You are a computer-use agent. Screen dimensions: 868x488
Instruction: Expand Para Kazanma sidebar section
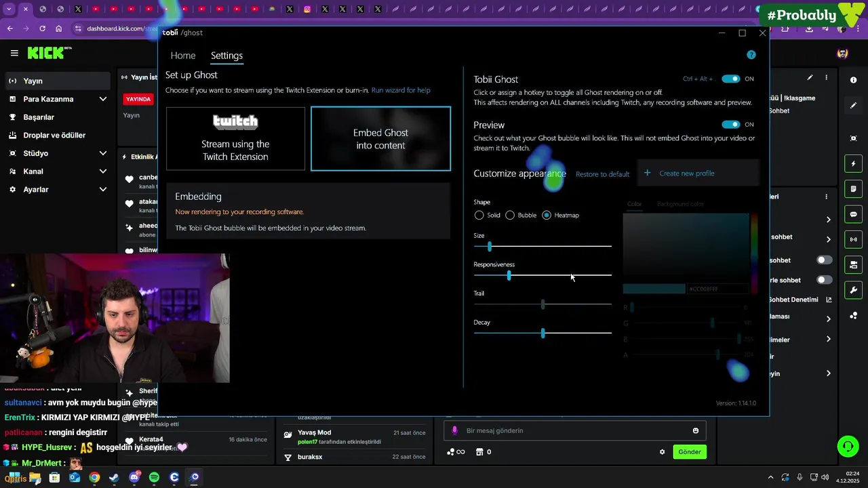(103, 99)
